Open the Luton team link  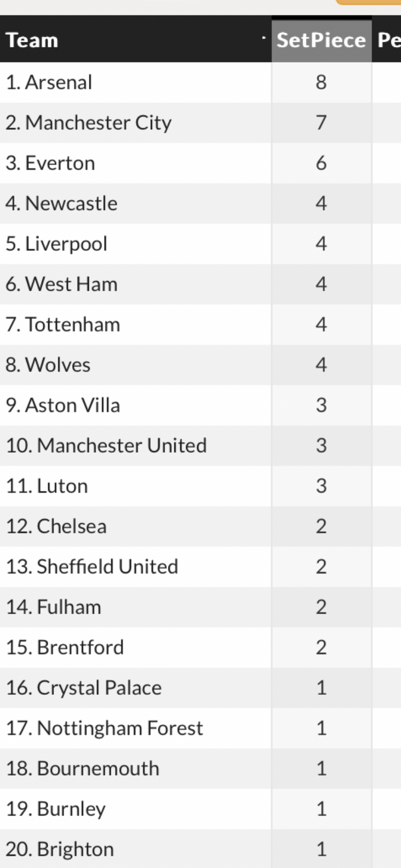tap(63, 486)
